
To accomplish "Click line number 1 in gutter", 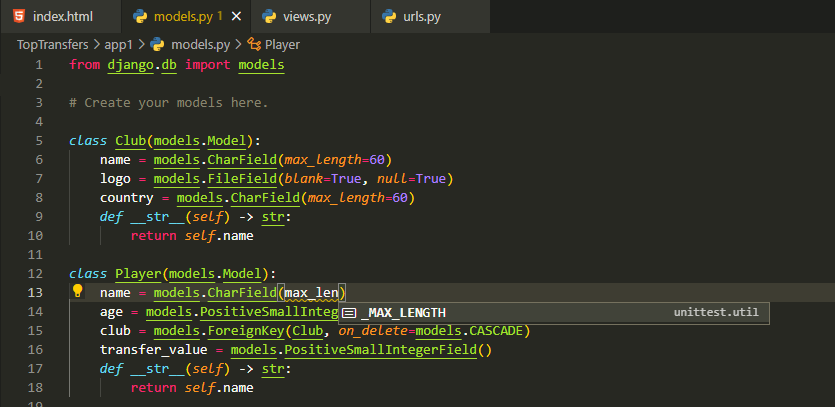I will tap(38, 65).
